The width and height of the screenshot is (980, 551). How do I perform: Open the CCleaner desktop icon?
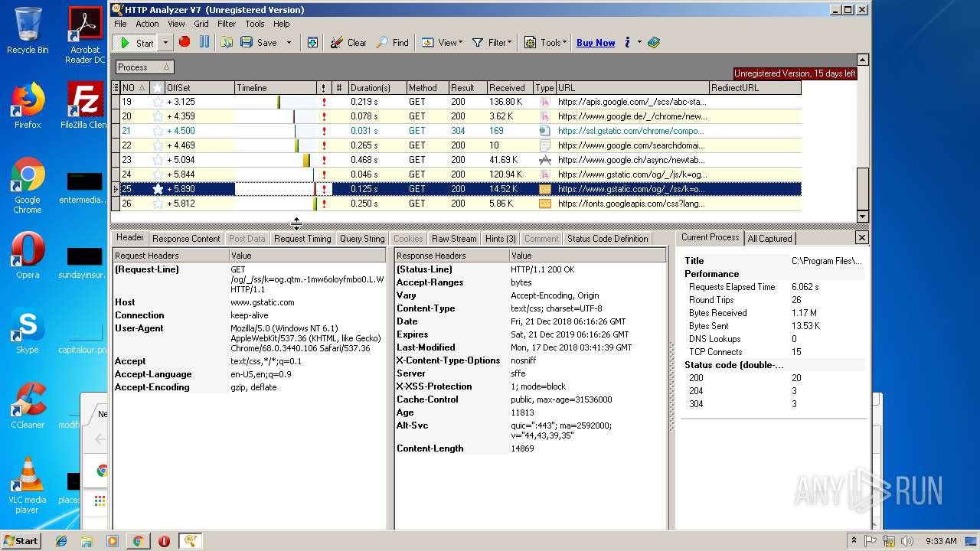(28, 406)
